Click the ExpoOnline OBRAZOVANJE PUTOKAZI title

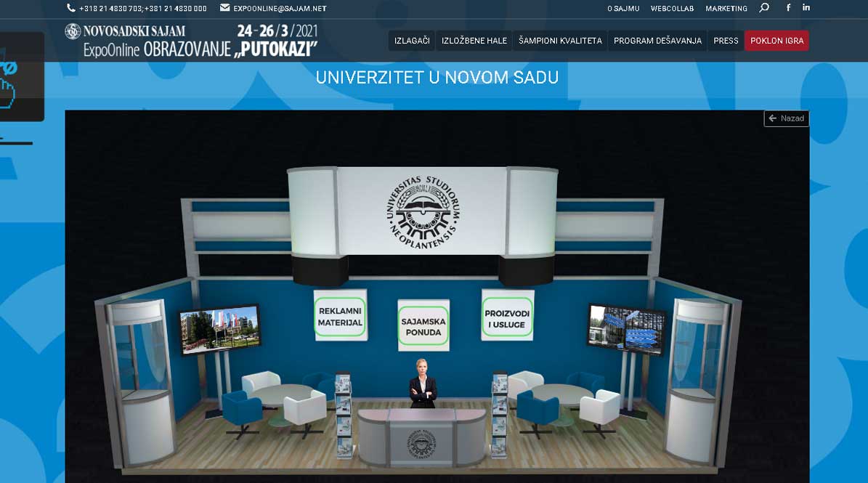[200, 49]
